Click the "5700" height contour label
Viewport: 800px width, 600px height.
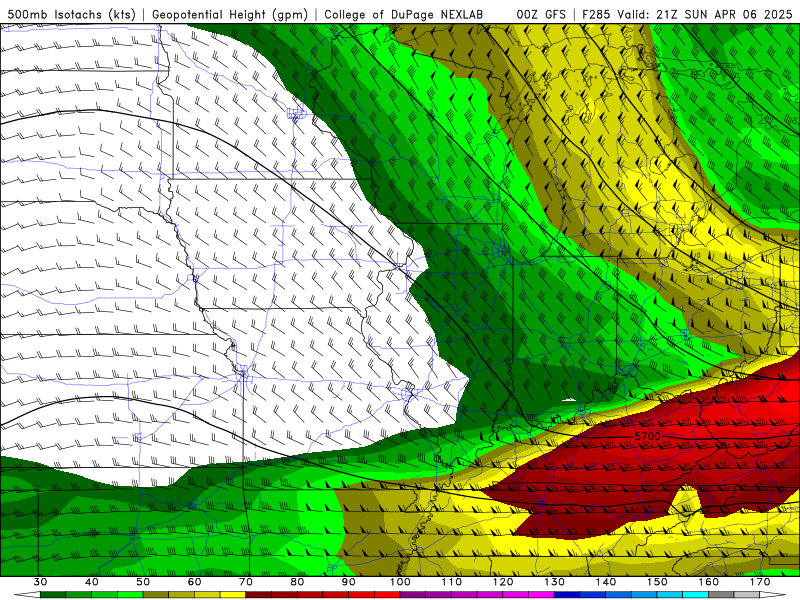click(x=648, y=436)
